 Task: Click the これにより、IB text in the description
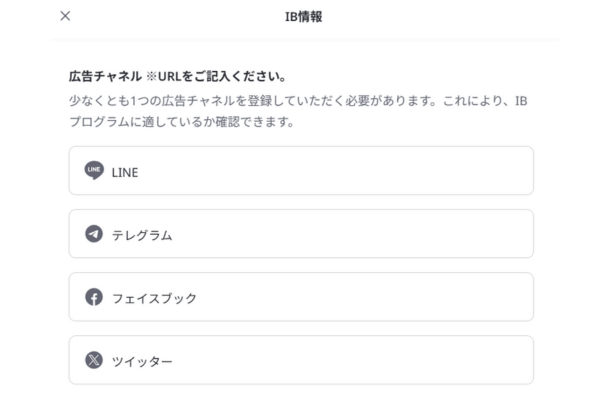click(x=485, y=101)
